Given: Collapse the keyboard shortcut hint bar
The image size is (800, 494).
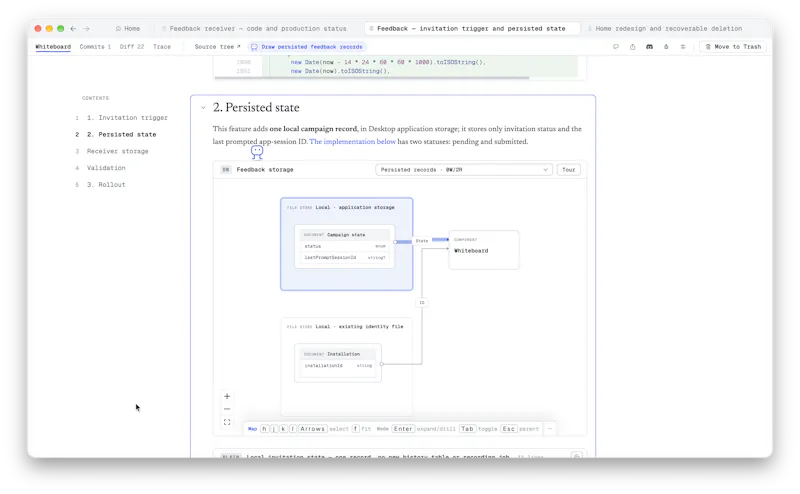Looking at the screenshot, I should 549,429.
